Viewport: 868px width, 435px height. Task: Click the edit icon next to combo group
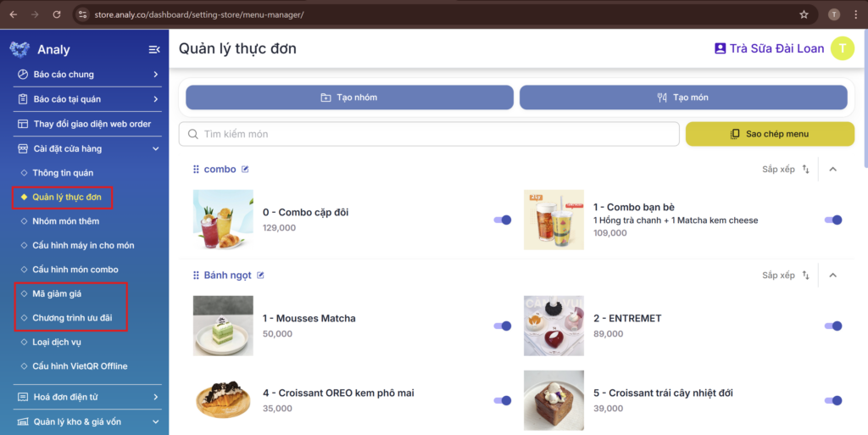(245, 170)
